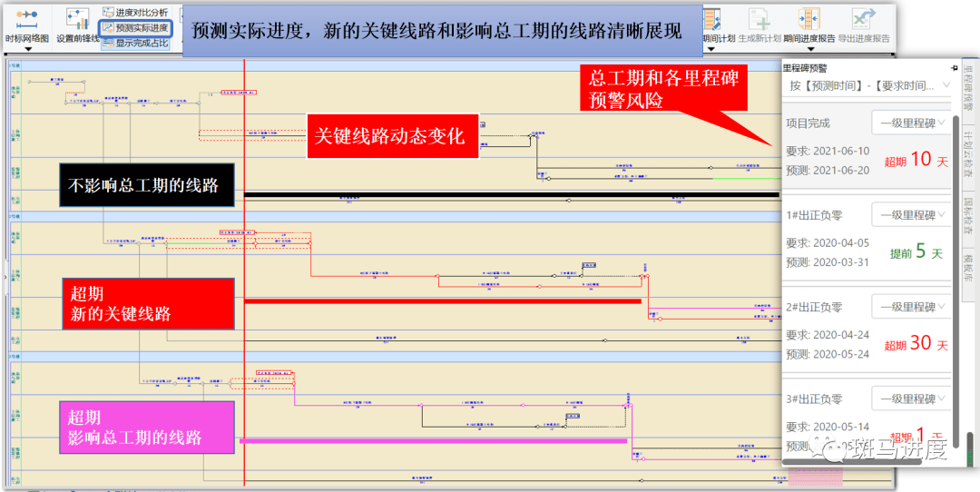Open the 按【预测时间】-【要求时间 sort dropdown

[868, 85]
